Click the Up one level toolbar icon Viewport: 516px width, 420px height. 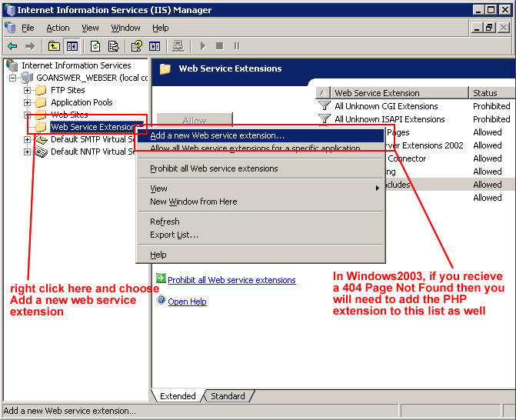point(54,46)
